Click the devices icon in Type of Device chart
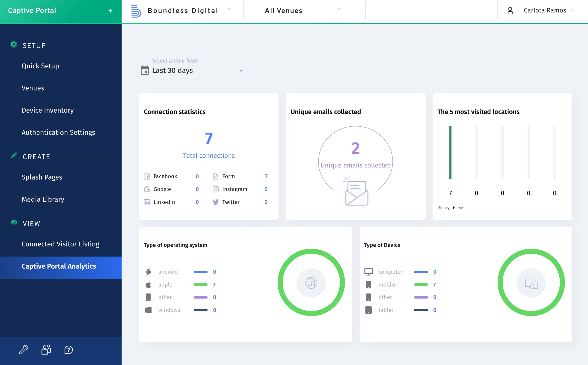 (531, 283)
